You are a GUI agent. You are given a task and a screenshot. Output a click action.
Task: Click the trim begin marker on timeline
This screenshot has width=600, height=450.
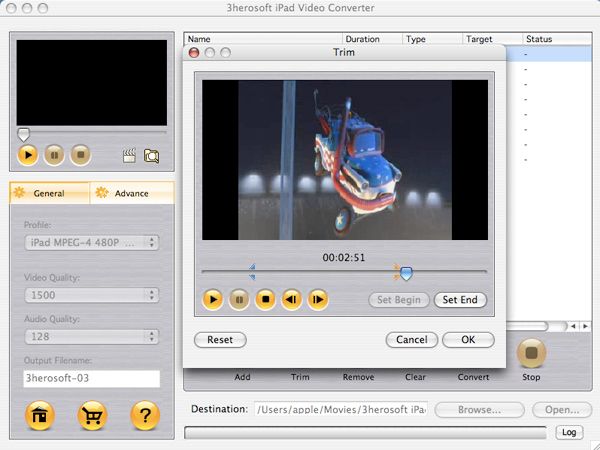[252, 272]
